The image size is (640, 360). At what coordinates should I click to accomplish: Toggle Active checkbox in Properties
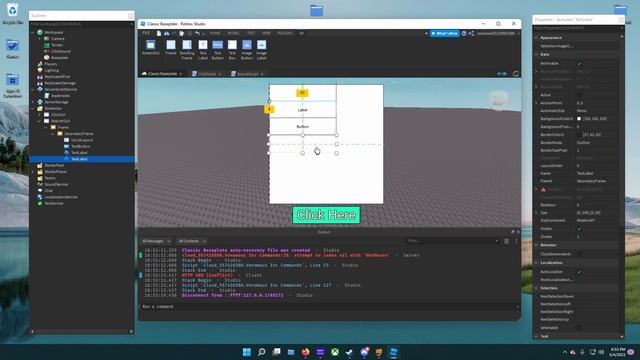579,95
